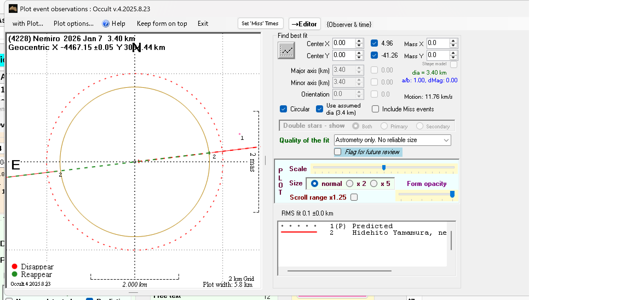This screenshot has height=300, width=644.
Task: Open the with Plot... menu
Action: [28, 24]
